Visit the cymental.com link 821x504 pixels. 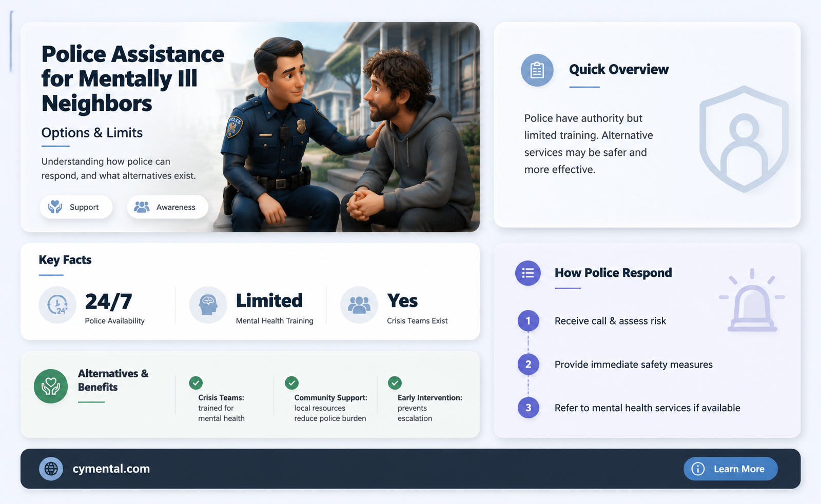point(111,469)
